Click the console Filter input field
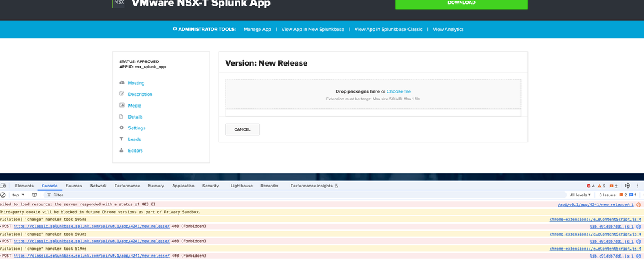Image resolution: width=644 pixels, height=277 pixels. click(305, 195)
